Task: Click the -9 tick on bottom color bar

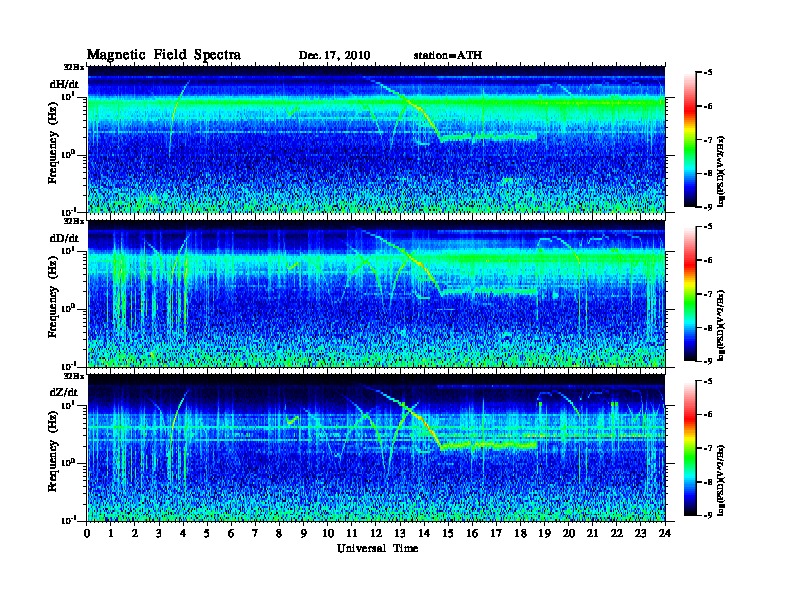Action: click(x=708, y=515)
